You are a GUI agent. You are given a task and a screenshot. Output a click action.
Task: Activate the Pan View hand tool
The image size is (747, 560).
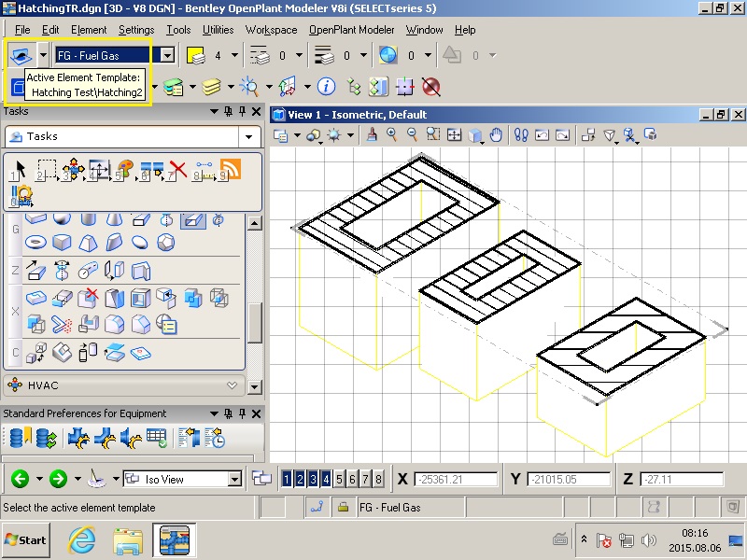(x=496, y=135)
